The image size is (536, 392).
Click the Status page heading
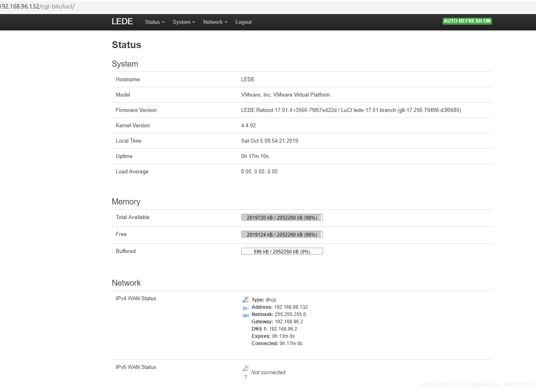(127, 45)
